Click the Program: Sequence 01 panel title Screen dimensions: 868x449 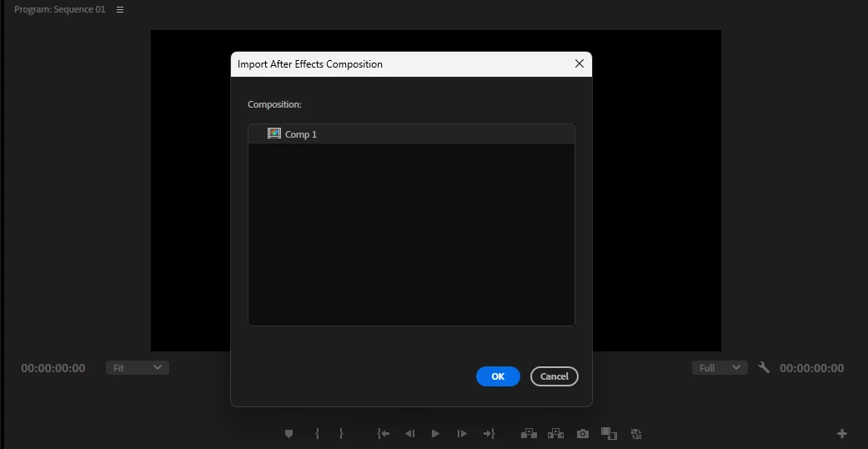coord(60,9)
